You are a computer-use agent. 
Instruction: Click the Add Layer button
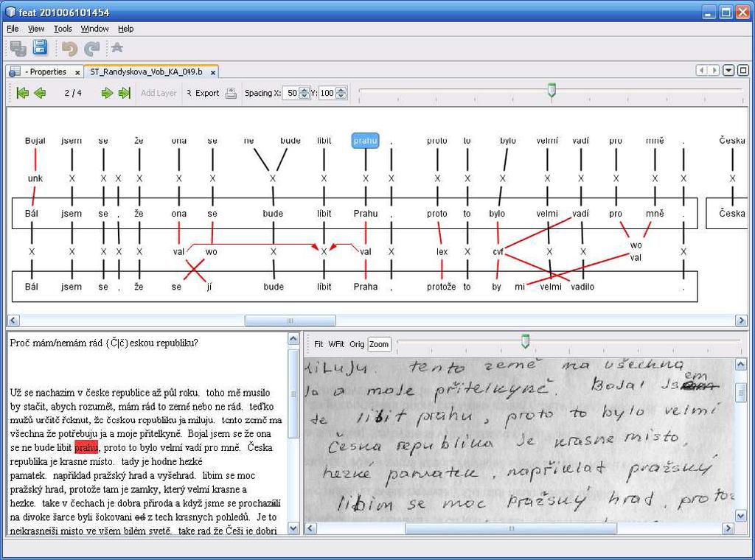point(159,93)
